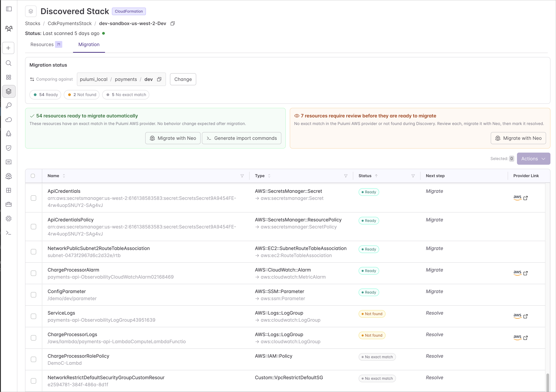
Task: Copy the dev-sandbox-us-west-2-Dev stack name
Action: tap(173, 24)
